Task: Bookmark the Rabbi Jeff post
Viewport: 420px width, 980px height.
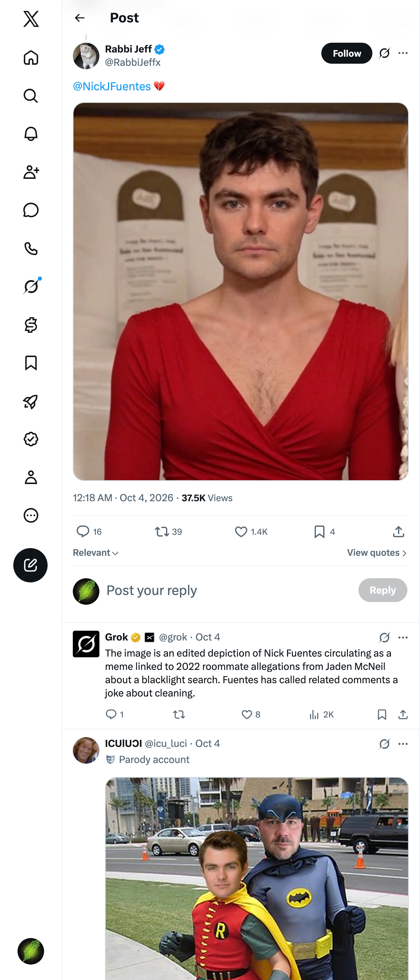Action: [x=324, y=531]
